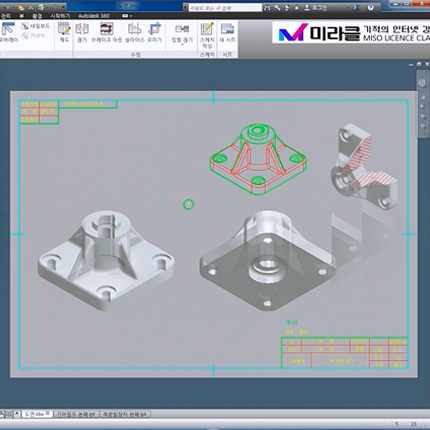Expand the quick access toolbar dropdown arrow
Viewport: 430px width, 430px height.
pyautogui.click(x=63, y=7)
